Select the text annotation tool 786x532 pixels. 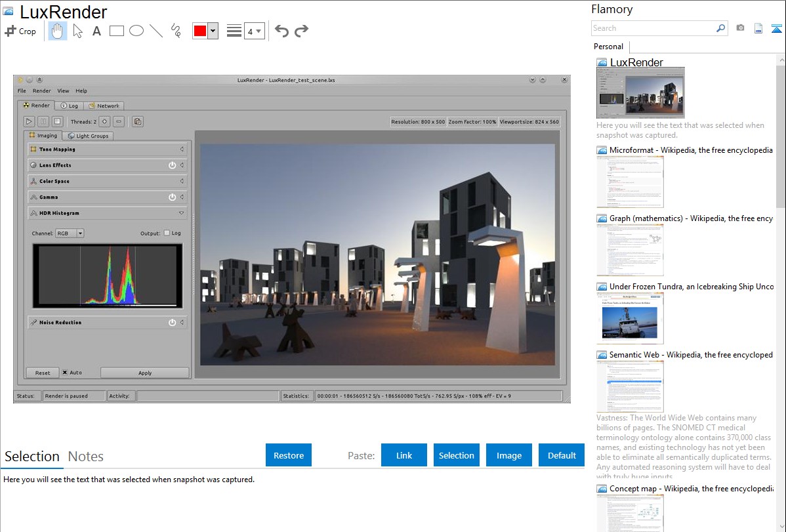click(96, 31)
